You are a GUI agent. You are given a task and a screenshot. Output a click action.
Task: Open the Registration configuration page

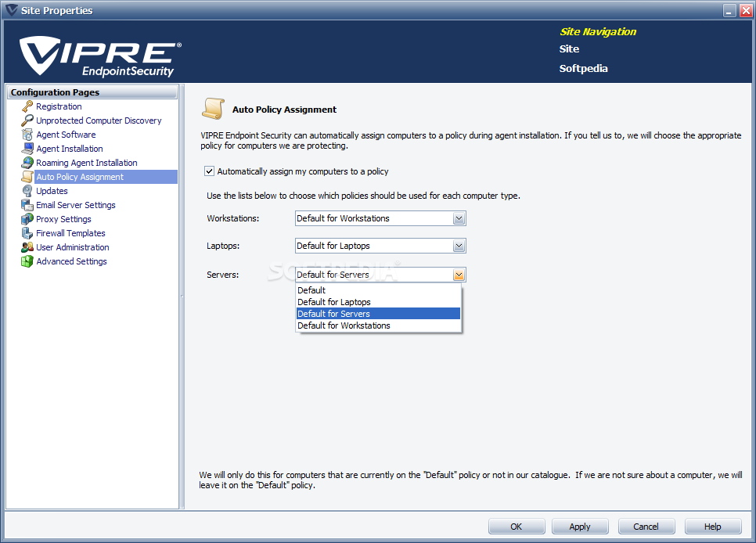[x=59, y=106]
